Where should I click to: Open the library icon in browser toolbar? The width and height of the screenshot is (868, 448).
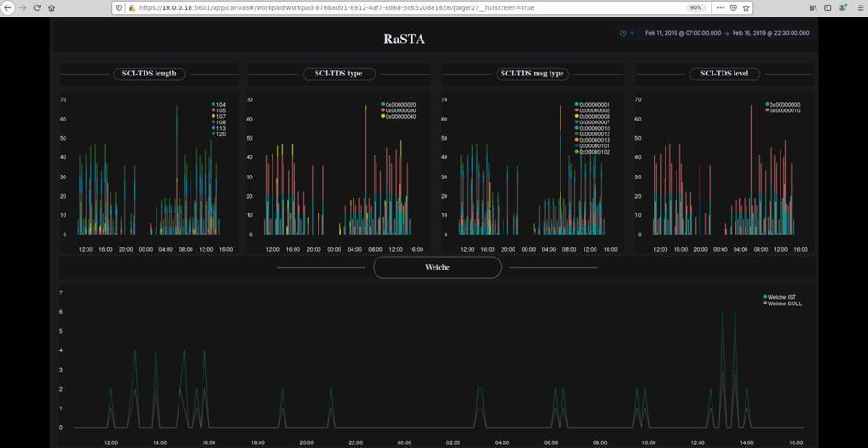click(x=813, y=7)
